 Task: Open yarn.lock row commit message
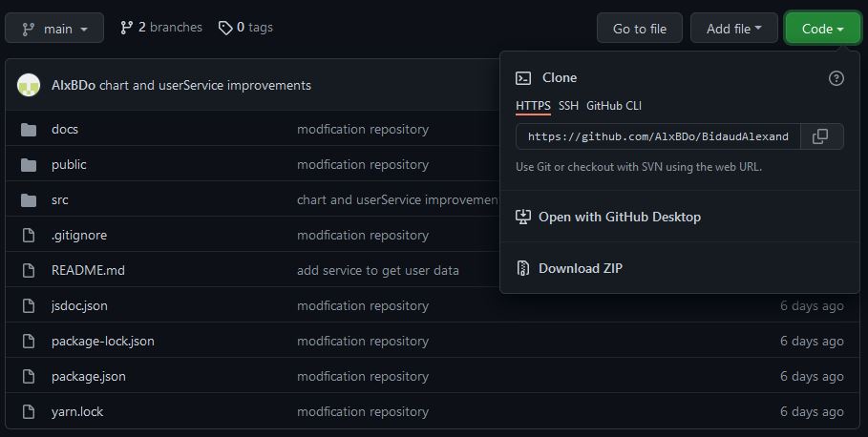click(363, 411)
